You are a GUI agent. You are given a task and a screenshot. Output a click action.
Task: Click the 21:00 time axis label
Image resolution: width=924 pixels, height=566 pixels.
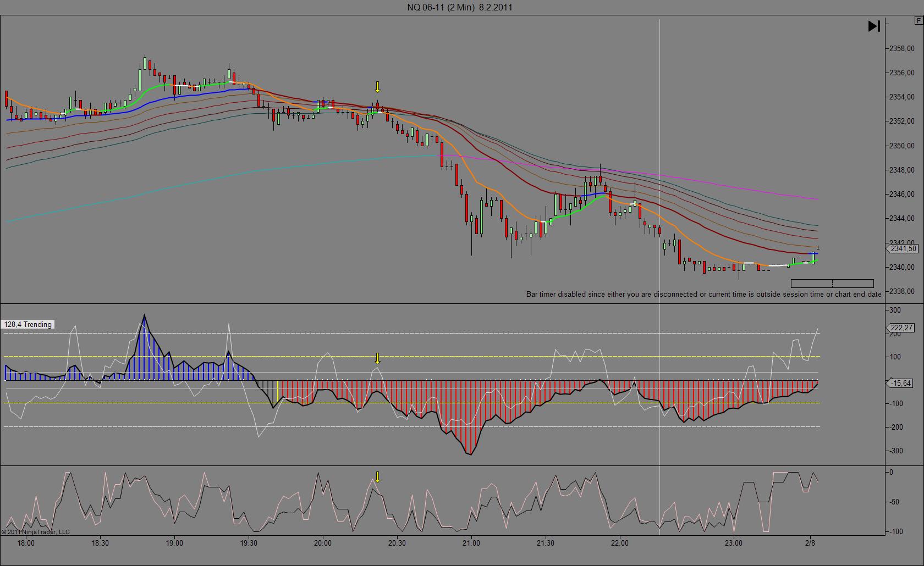pos(471,543)
